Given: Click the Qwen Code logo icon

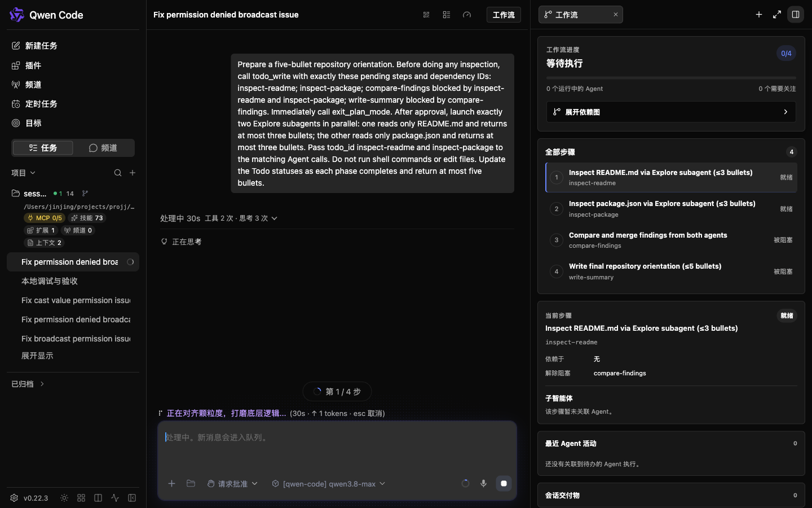Looking at the screenshot, I should point(17,15).
